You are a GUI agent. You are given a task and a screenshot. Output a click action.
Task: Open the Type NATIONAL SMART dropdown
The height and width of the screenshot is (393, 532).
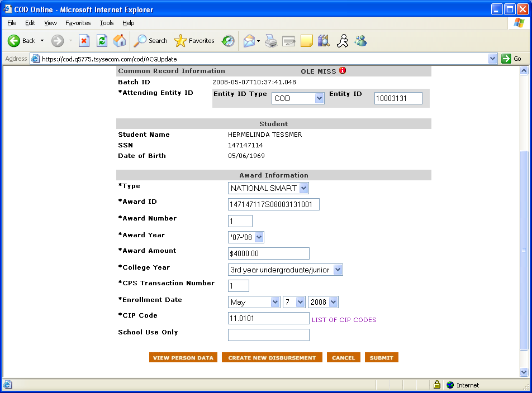click(268, 188)
